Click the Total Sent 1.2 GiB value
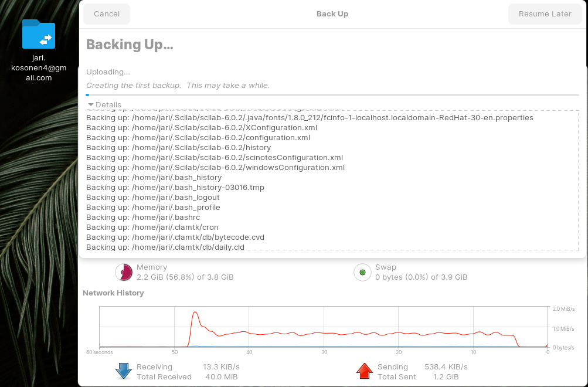Screen dimensions: 588x387 [x=446, y=376]
